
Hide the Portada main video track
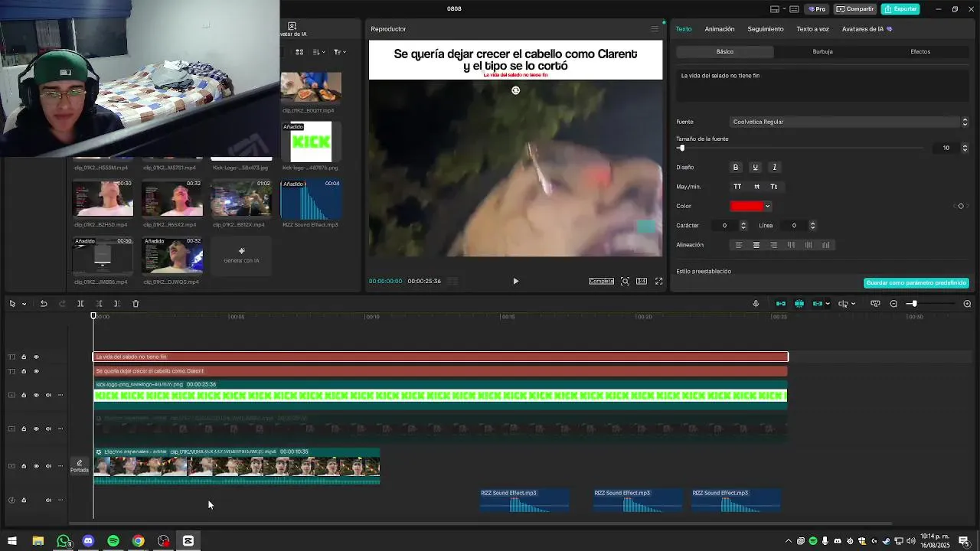pos(36,466)
